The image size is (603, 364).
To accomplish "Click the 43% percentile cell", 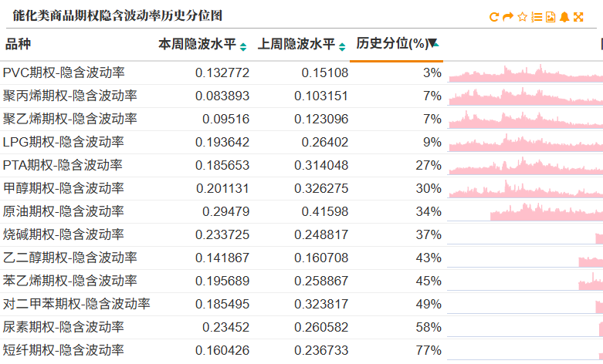I will click(x=429, y=258).
